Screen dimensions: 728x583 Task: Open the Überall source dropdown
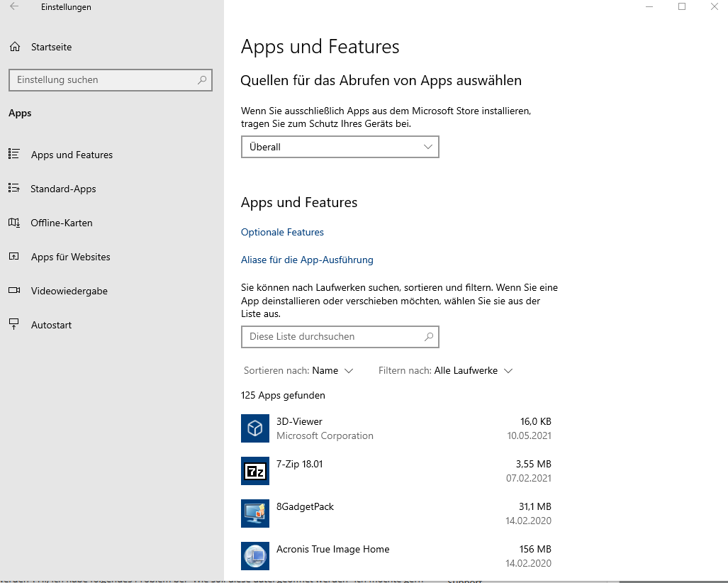(x=340, y=147)
